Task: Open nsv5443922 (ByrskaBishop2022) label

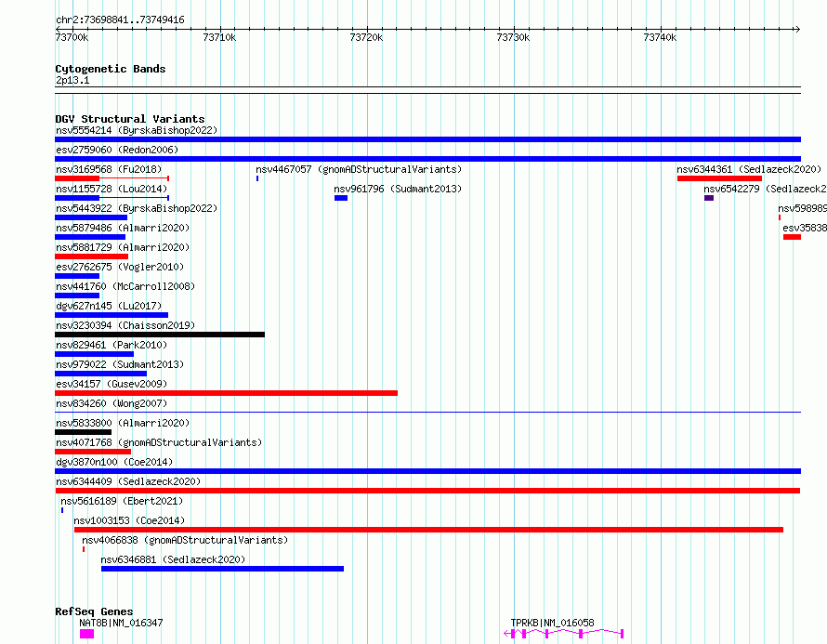Action: (x=137, y=208)
